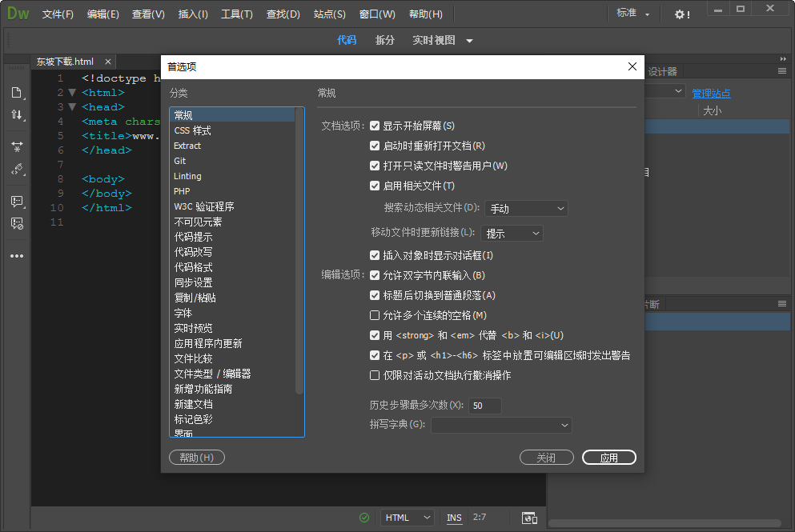The height and width of the screenshot is (532, 795).
Task: Select the 字体 category
Action: coord(183,313)
